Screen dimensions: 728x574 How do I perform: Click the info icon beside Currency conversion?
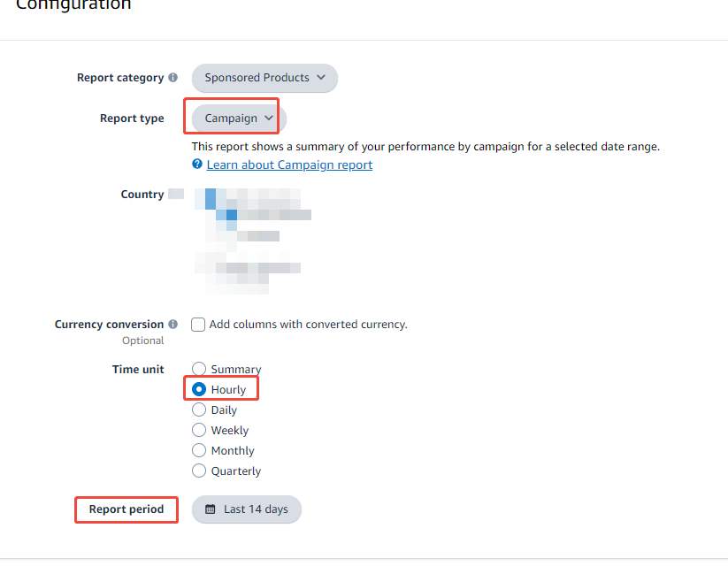(173, 325)
